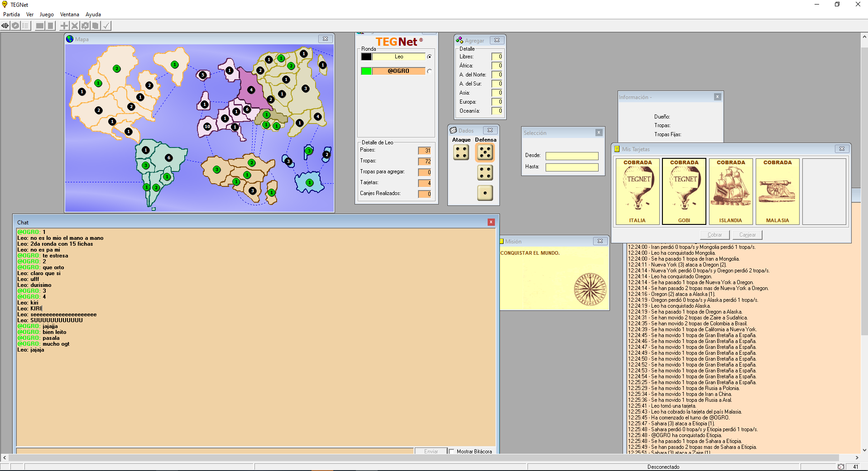
Task: Click the checkmark end-turn toolbar icon
Action: [x=106, y=26]
